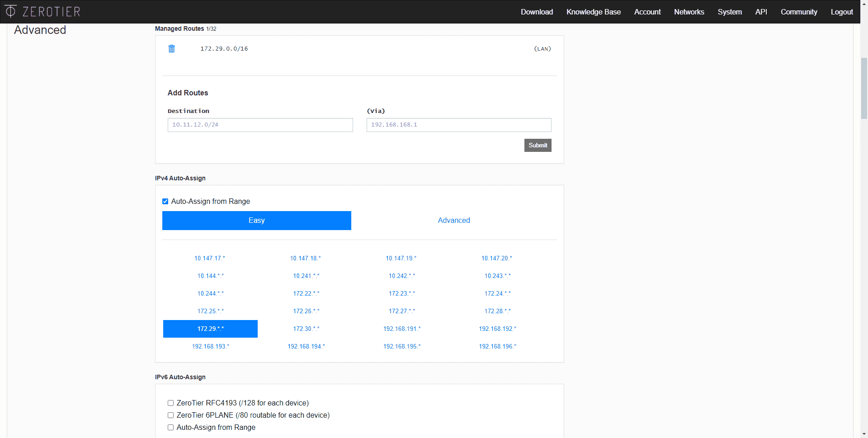Screen dimensions: 868x438
Task: Select the 10.147.18.* range
Action: pyautogui.click(x=306, y=259)
